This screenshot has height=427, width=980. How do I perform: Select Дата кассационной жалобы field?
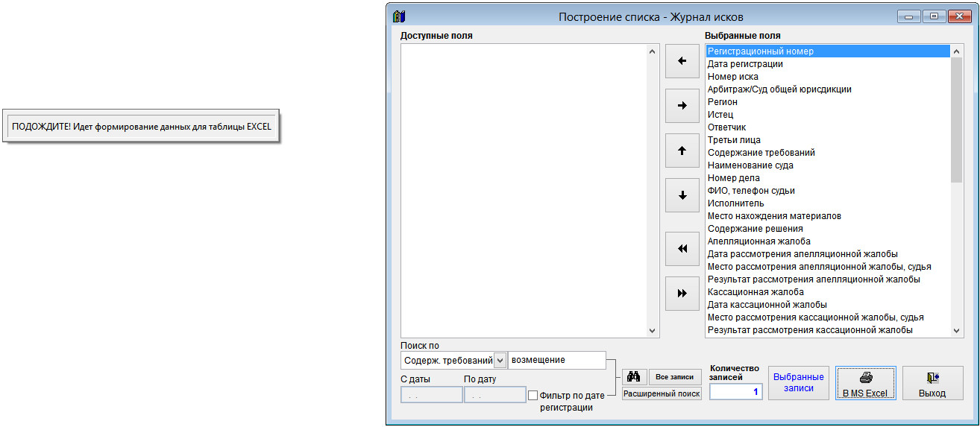[828, 305]
